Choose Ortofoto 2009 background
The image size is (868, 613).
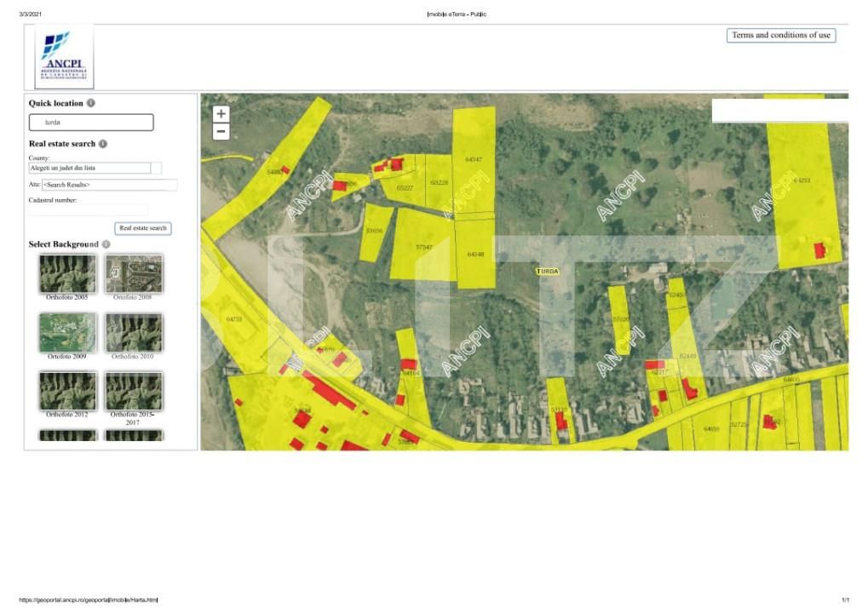(67, 332)
